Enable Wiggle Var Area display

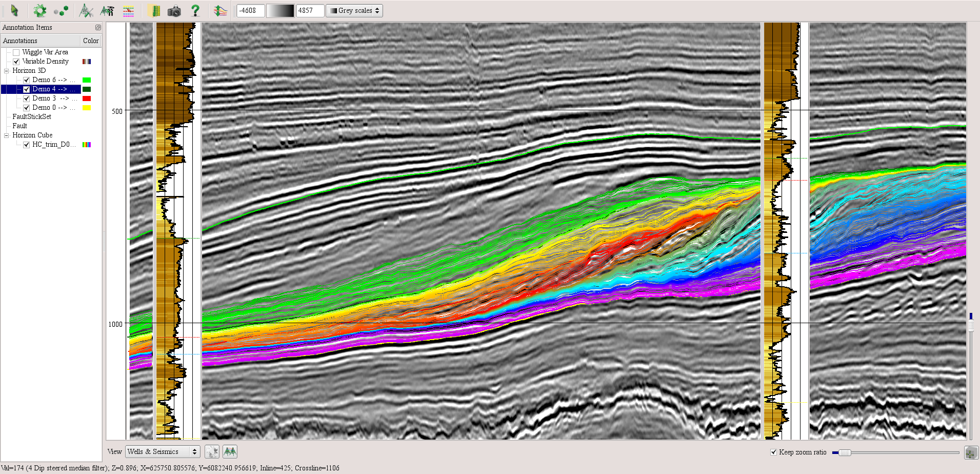16,52
